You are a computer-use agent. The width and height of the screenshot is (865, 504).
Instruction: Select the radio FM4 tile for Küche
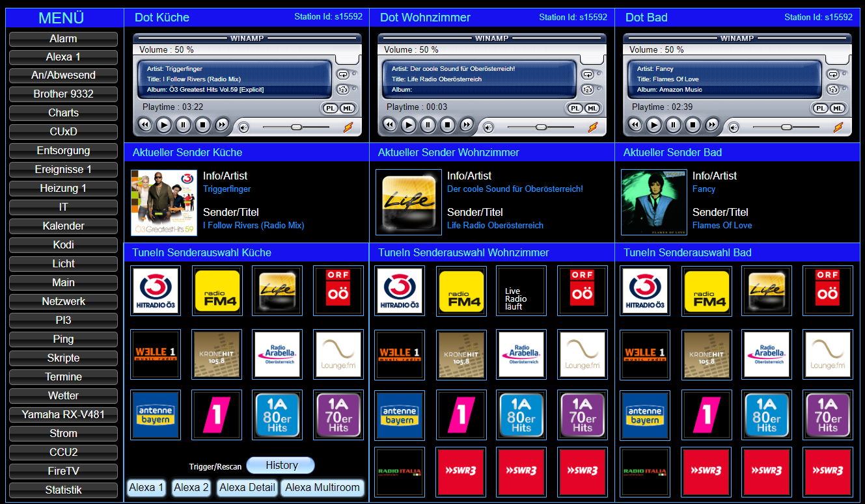pos(217,291)
